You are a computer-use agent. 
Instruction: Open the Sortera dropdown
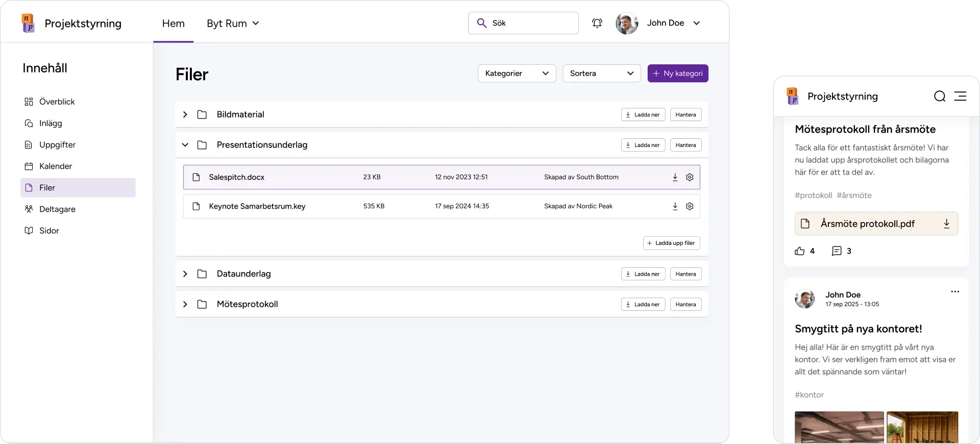(601, 73)
